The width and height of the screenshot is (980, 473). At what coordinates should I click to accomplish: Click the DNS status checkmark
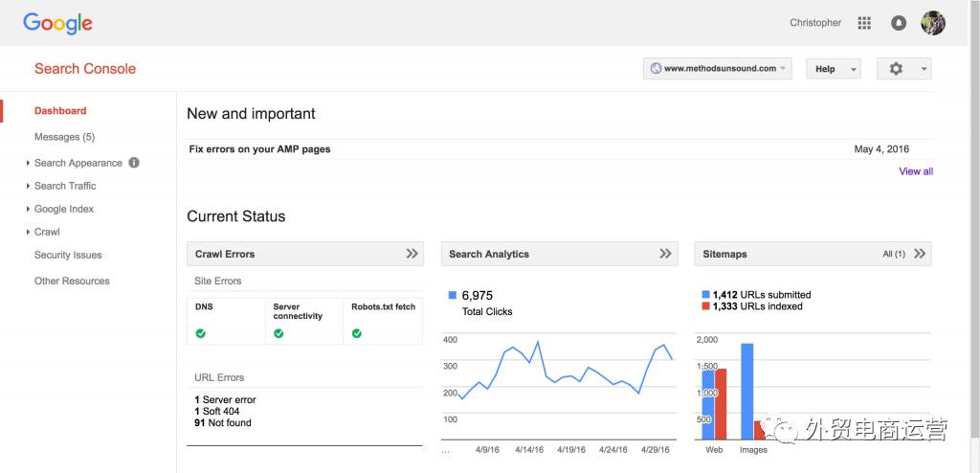tap(200, 333)
